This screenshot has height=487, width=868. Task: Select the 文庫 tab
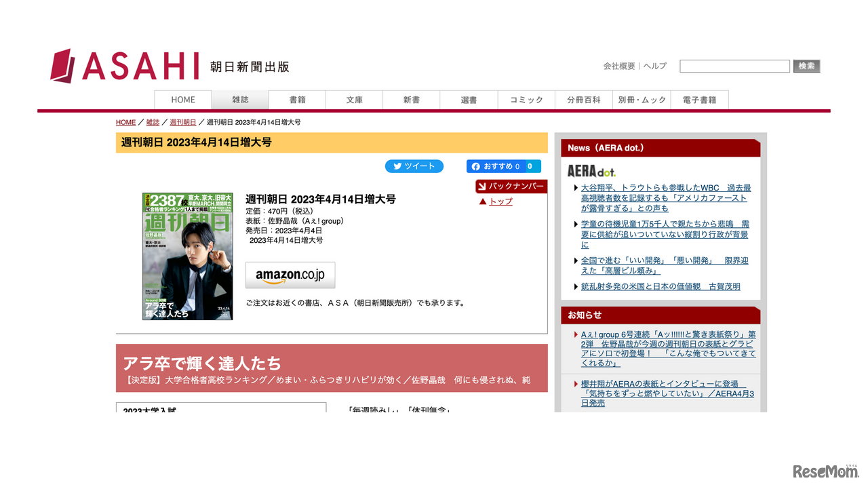[x=354, y=100]
